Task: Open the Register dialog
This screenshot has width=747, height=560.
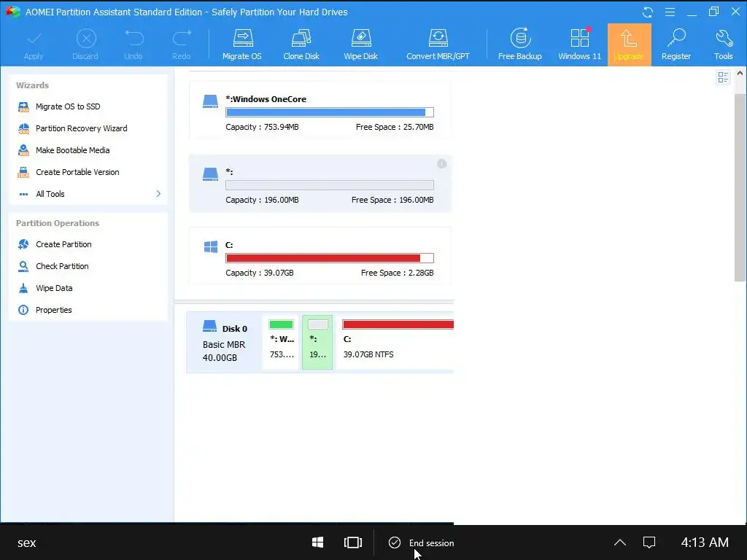Action: (676, 45)
